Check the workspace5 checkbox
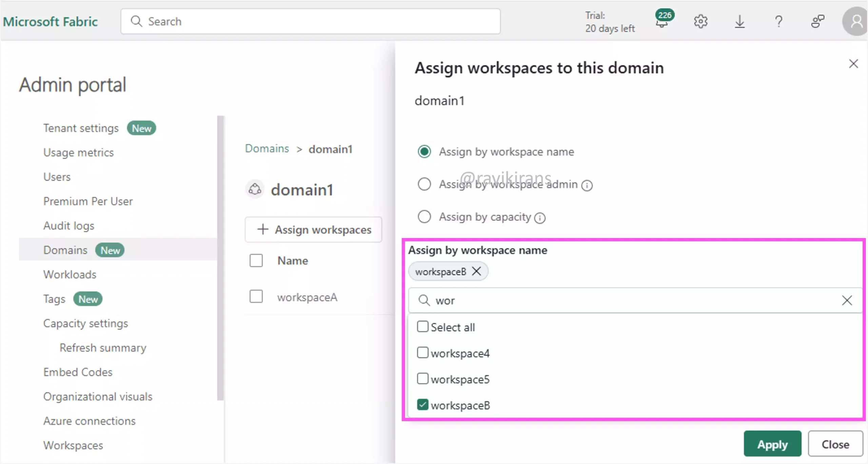 click(422, 378)
